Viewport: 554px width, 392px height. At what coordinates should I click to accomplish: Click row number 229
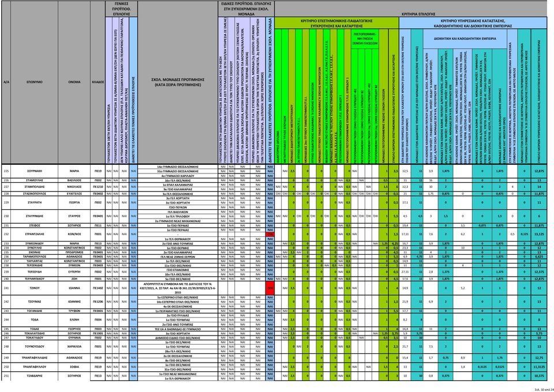pos(5,203)
